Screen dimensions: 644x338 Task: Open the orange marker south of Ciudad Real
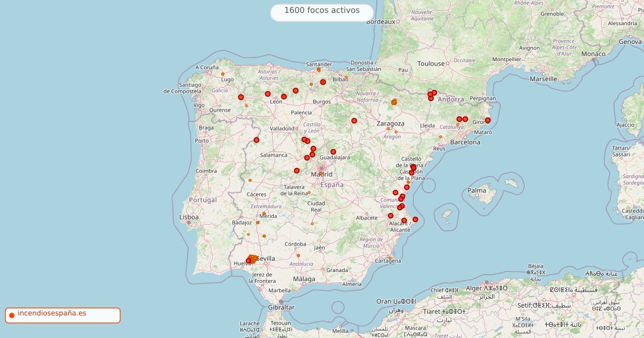tap(312, 224)
